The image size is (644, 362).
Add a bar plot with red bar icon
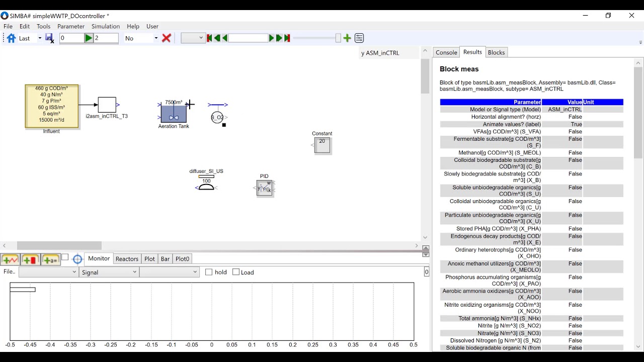(x=30, y=259)
